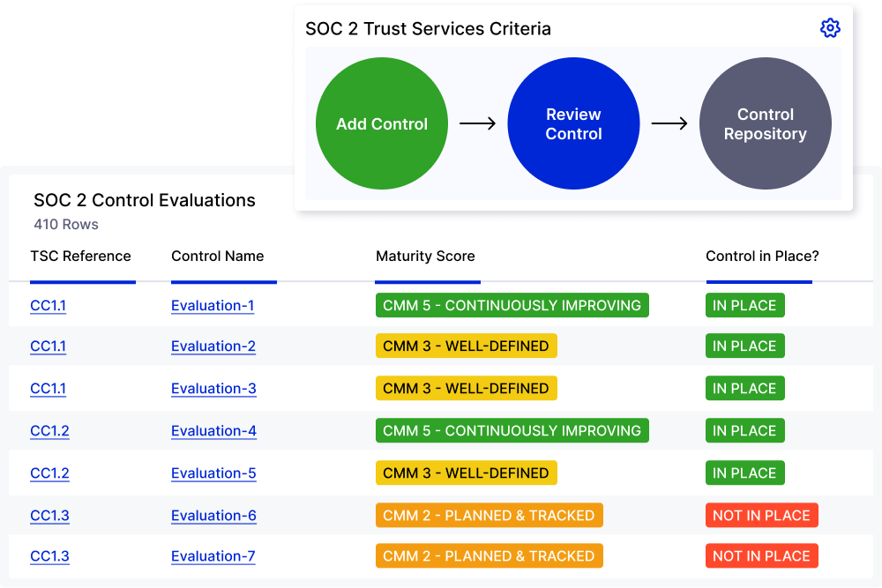Click Evaluation-4's CMM 5 Continuously Improving badge
The height and width of the screenshot is (588, 882).
512,430
